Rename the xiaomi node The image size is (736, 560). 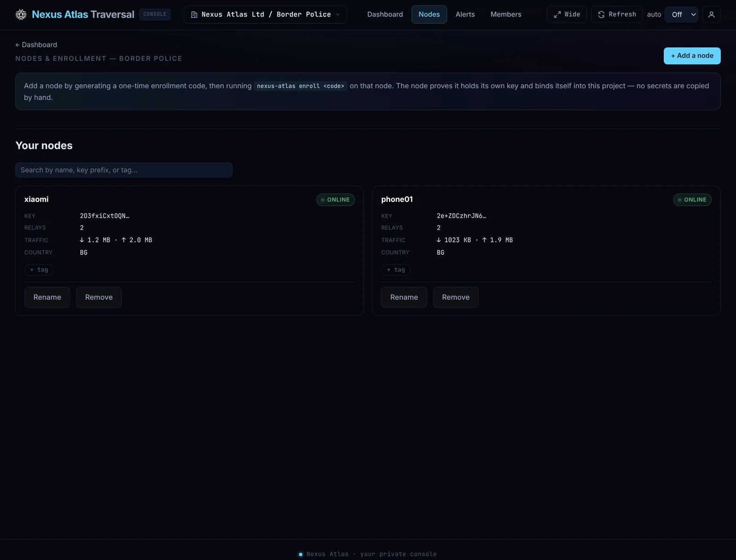pyautogui.click(x=47, y=297)
